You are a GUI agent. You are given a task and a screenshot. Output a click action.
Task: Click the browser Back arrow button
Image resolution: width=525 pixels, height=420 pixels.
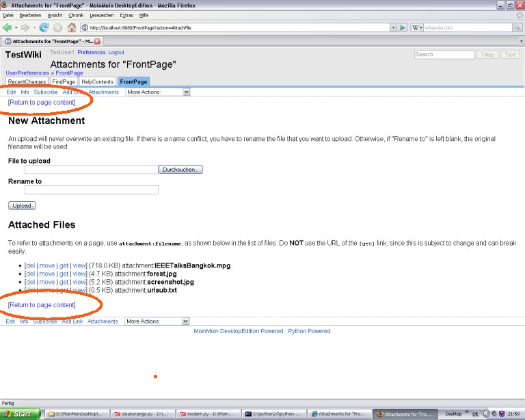pos(8,27)
